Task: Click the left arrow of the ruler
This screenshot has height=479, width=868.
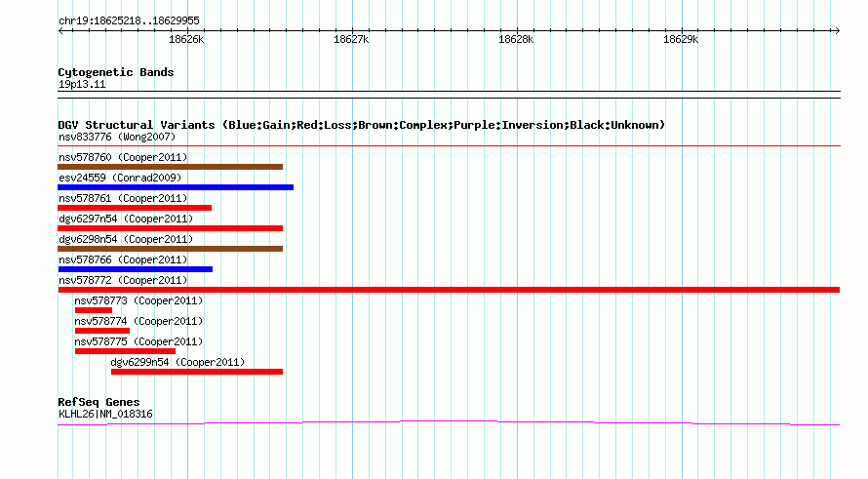Action: (60, 30)
